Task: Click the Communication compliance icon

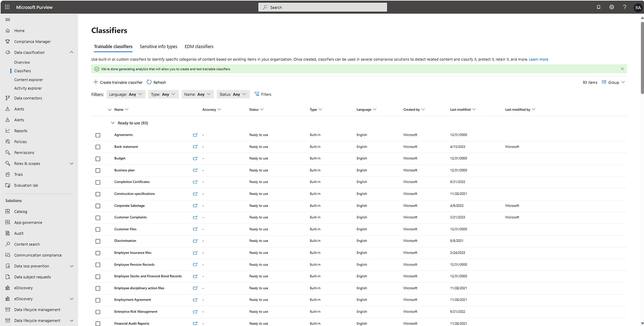Action: pyautogui.click(x=8, y=255)
